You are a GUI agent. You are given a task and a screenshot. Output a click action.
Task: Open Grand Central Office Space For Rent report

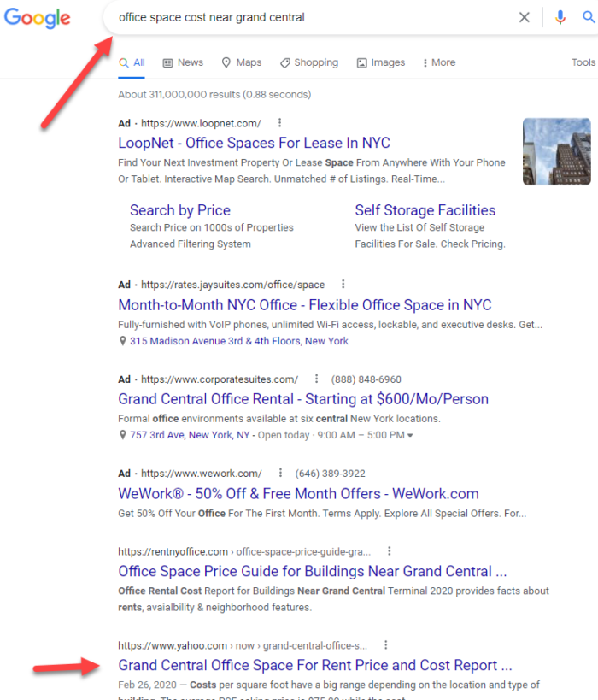[x=315, y=665]
